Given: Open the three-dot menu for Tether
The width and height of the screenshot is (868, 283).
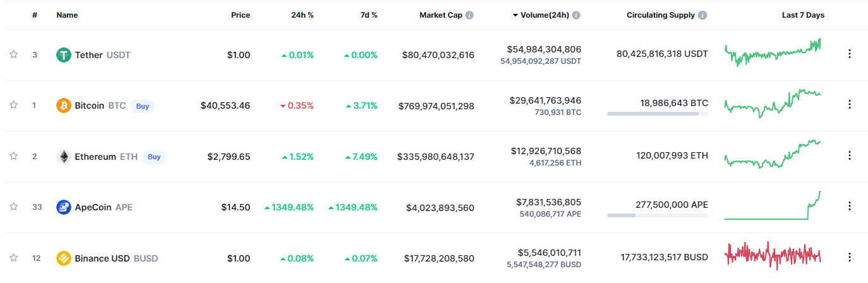Looking at the screenshot, I should click(x=849, y=54).
